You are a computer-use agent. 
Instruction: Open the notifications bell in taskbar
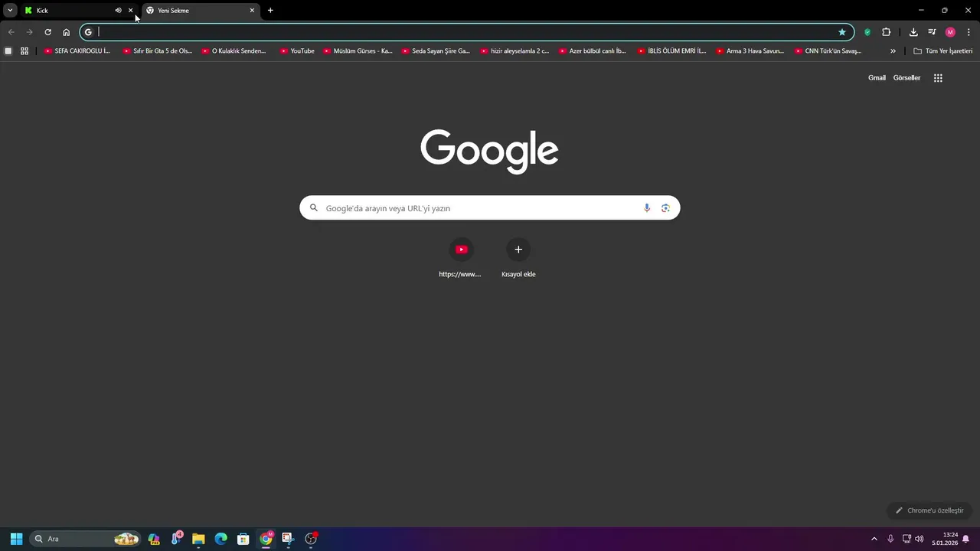point(966,539)
